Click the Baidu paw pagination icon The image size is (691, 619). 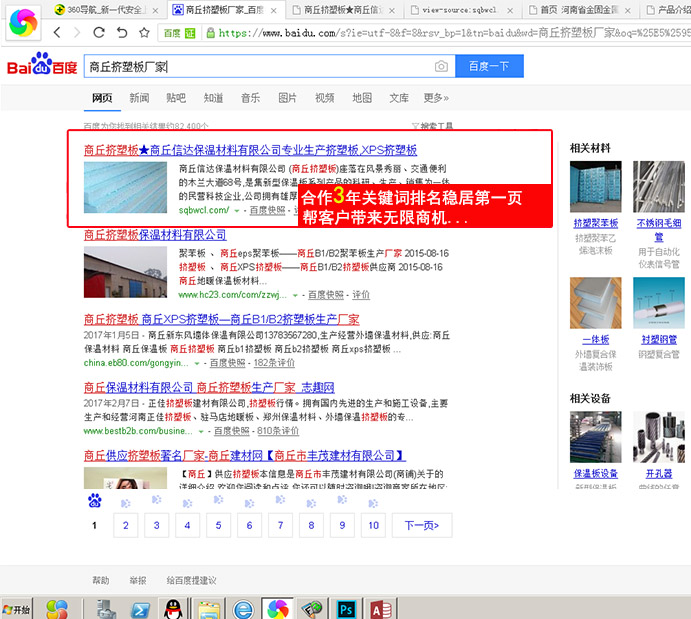94,501
